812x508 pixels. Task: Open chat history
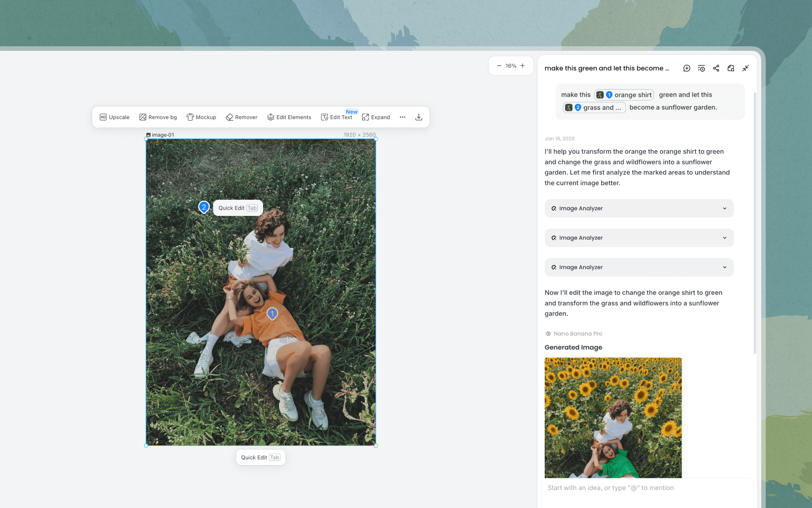(x=701, y=68)
